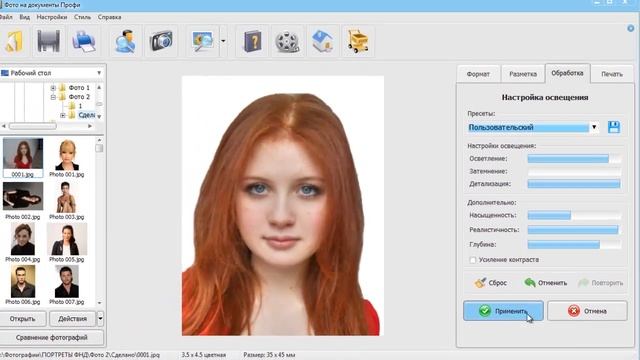Click the round blue icon at top right
The height and width of the screenshot is (360, 640).
[x=631, y=28]
